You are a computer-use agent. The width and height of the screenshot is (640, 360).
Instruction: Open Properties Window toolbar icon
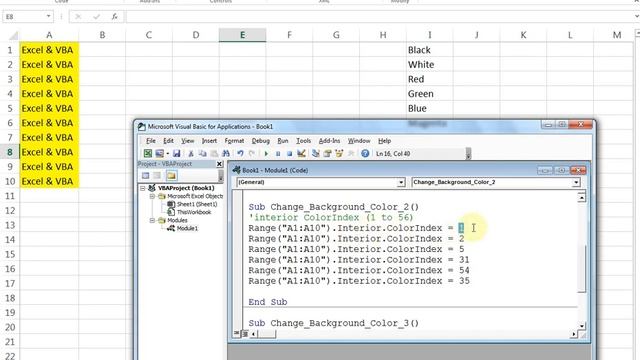[327, 153]
